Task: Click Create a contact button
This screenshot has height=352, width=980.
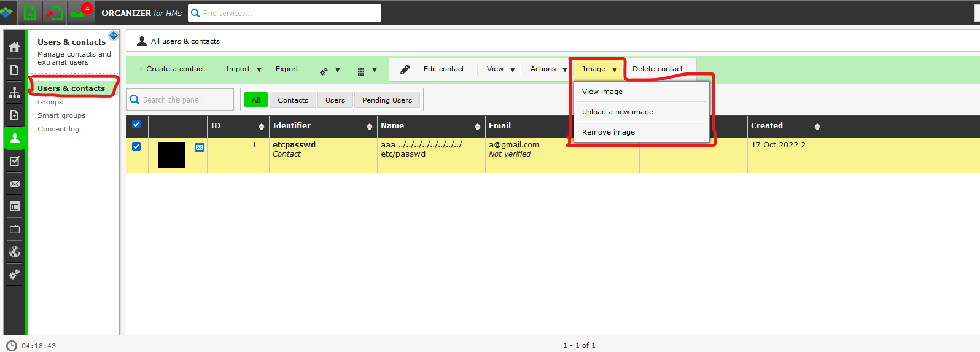Action: (x=171, y=69)
